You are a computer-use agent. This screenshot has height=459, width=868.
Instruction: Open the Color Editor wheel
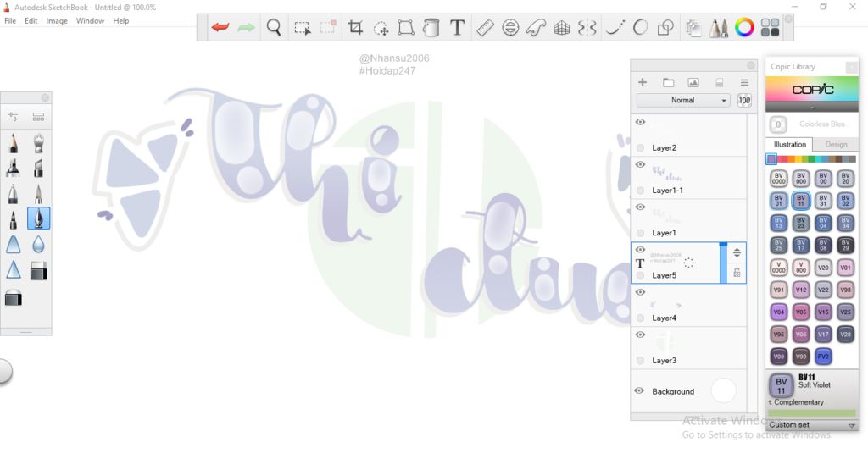point(744,27)
